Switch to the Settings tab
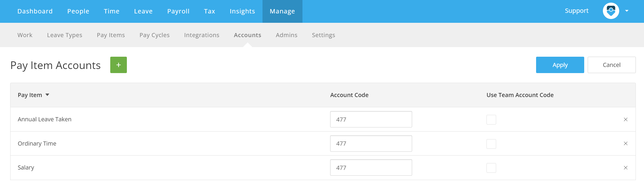Screen dimensions: 644x190 click(x=323, y=35)
